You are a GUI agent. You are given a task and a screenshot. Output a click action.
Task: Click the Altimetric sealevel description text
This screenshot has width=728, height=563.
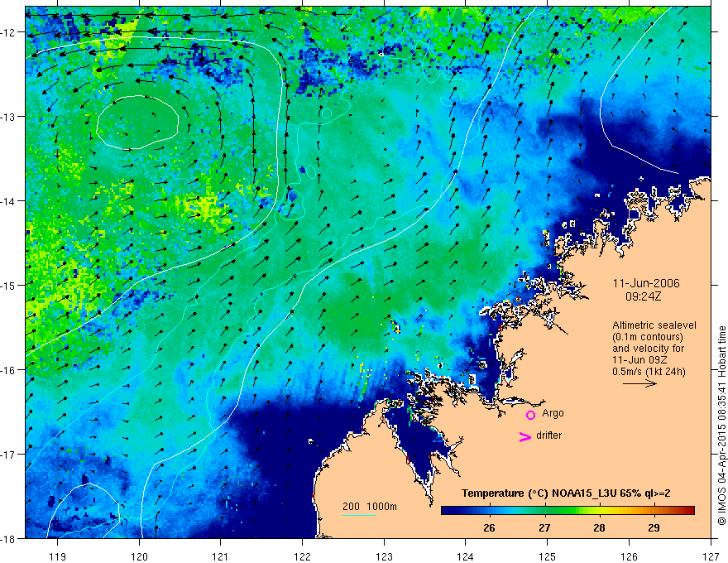tap(654, 349)
